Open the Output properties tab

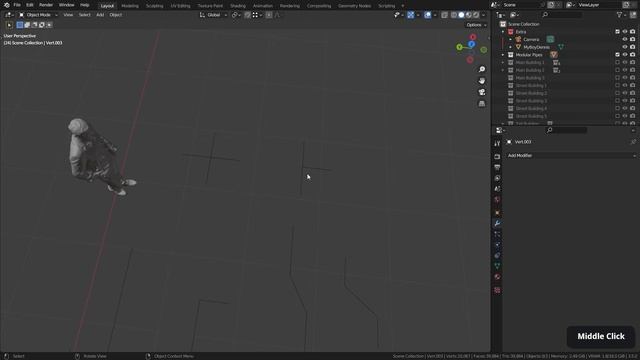497,167
